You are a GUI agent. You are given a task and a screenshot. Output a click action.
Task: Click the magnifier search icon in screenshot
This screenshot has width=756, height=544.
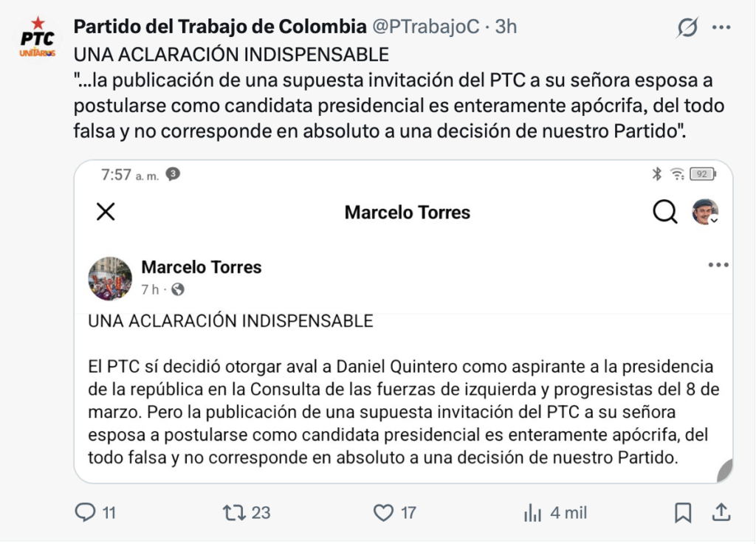click(664, 213)
